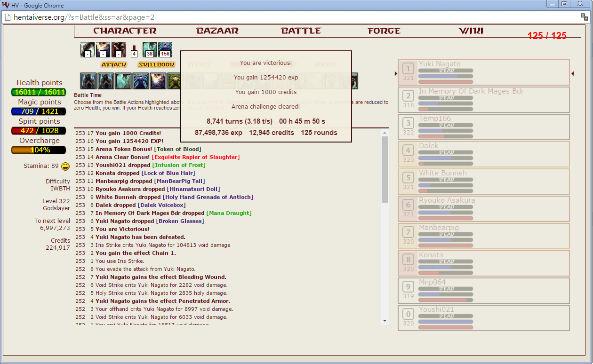Target monster 1 Yuki Nagato

[x=484, y=72]
